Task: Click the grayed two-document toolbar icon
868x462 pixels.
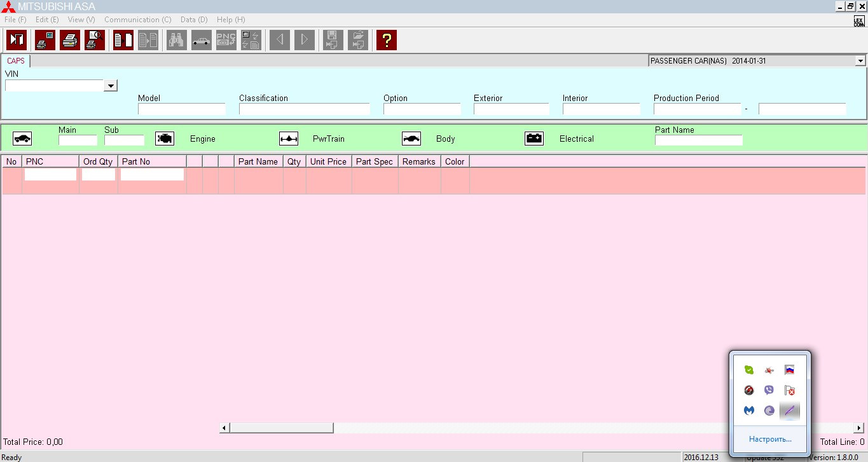Action: pyautogui.click(x=148, y=40)
